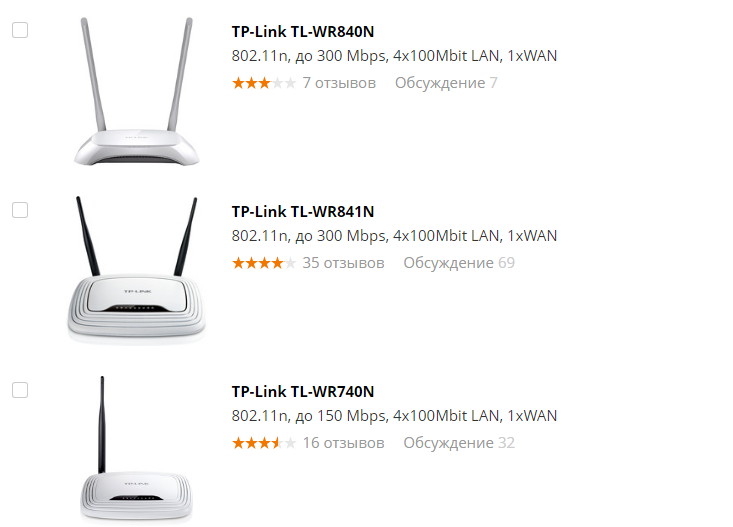This screenshot has height=527, width=733.
Task: Open the TL-WR841N router product image
Action: [137, 270]
